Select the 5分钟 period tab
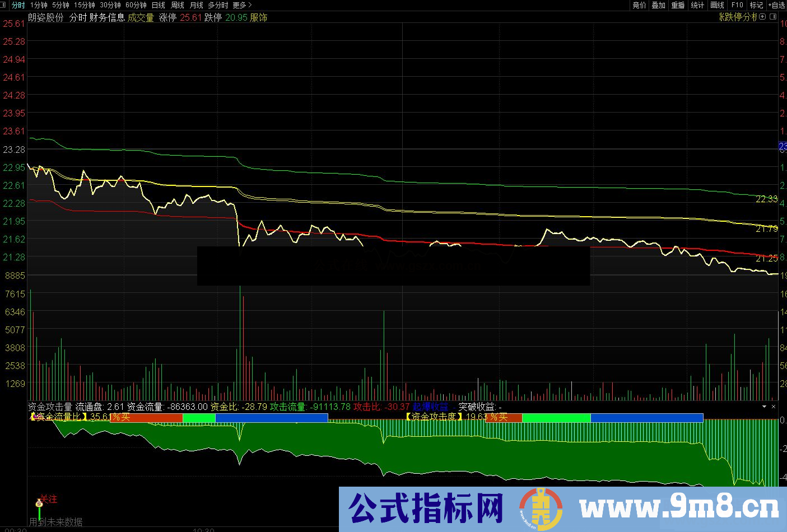Screen dimensions: 787x532 [x=60, y=5]
